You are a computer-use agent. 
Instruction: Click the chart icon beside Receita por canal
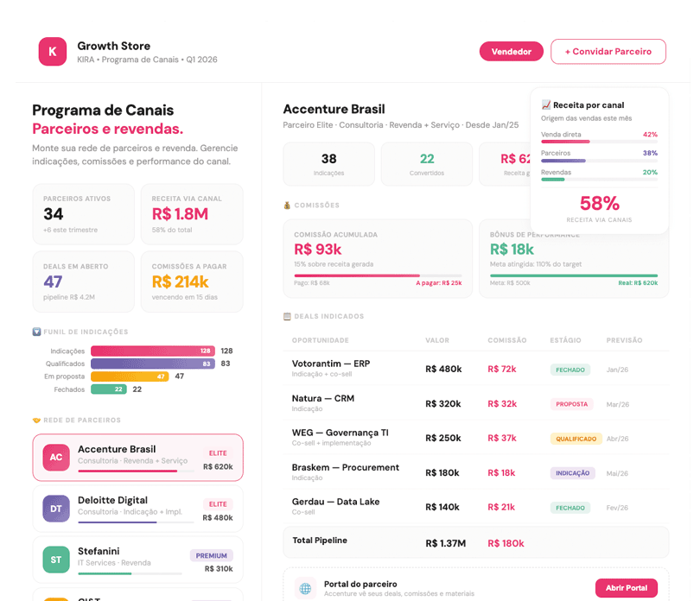coord(545,104)
